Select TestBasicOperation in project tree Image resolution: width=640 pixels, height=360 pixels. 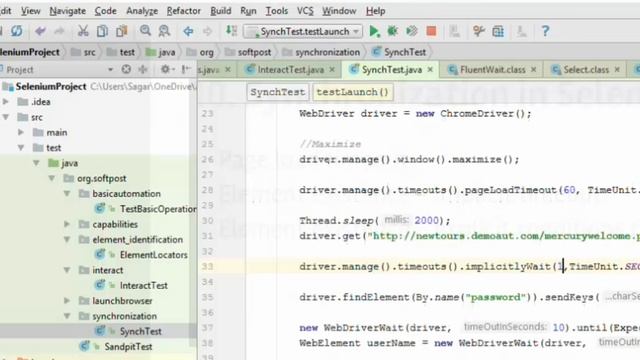pyautogui.click(x=158, y=209)
